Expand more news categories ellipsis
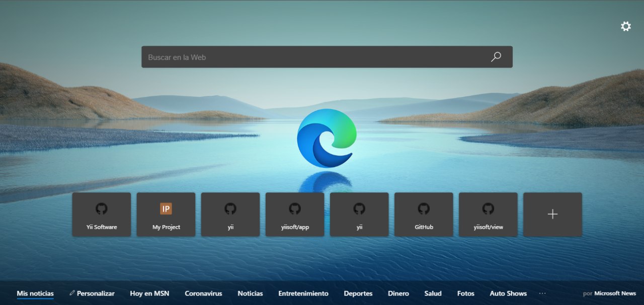644x305 pixels. click(542, 293)
